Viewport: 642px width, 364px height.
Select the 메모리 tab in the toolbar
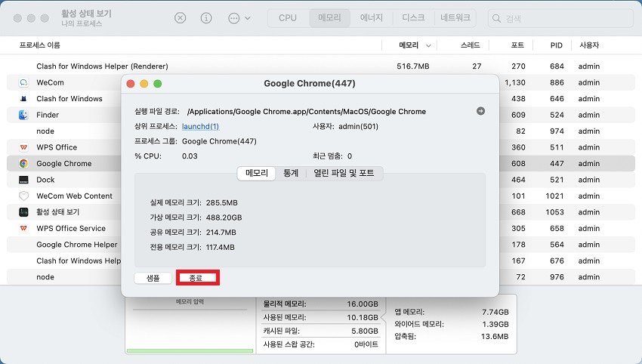coord(329,18)
